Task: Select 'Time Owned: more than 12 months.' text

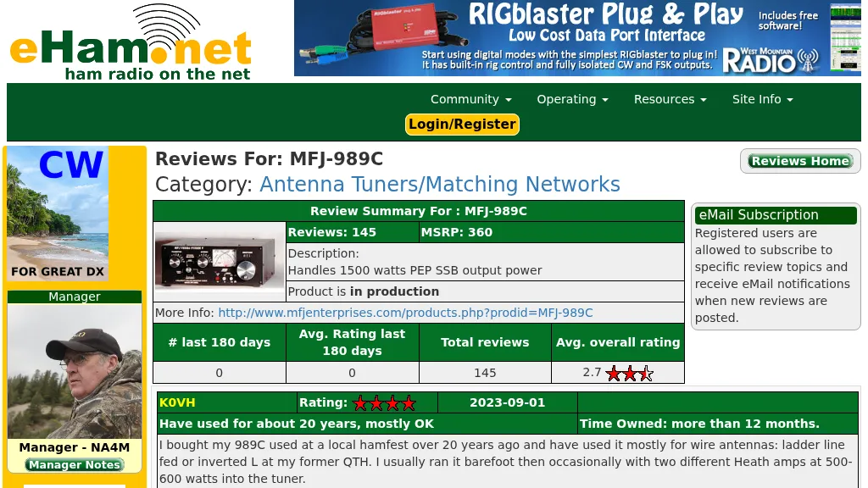Action: [x=699, y=424]
